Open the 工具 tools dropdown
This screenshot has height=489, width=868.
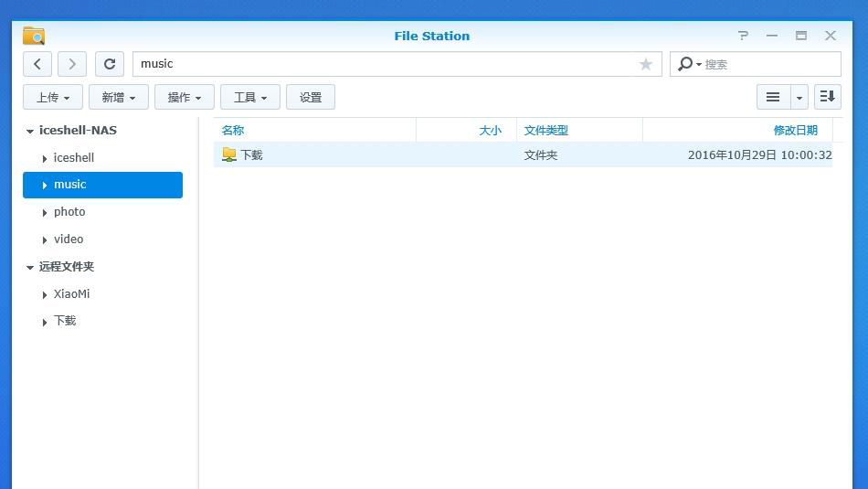point(250,97)
